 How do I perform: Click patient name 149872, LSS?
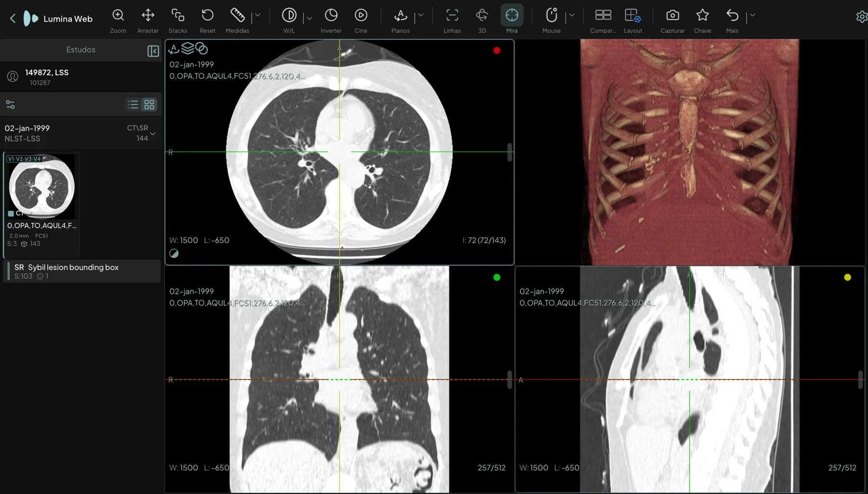pyautogui.click(x=47, y=72)
